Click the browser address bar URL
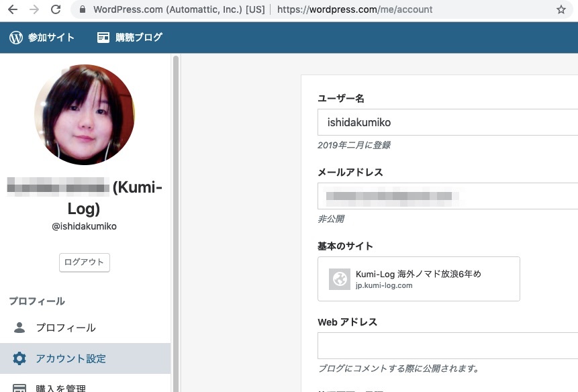Image resolution: width=578 pixels, height=392 pixels. point(354,9)
